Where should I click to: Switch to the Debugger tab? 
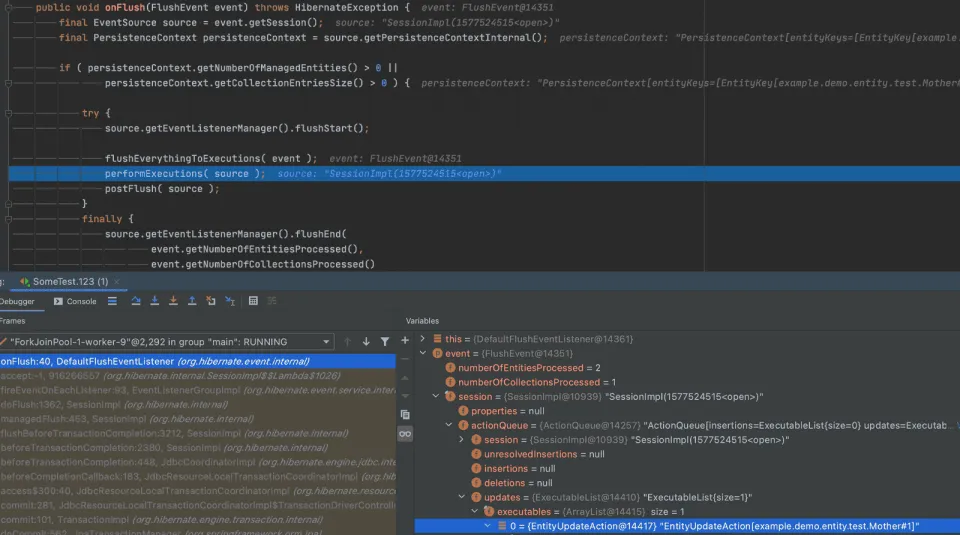pyautogui.click(x=17, y=302)
